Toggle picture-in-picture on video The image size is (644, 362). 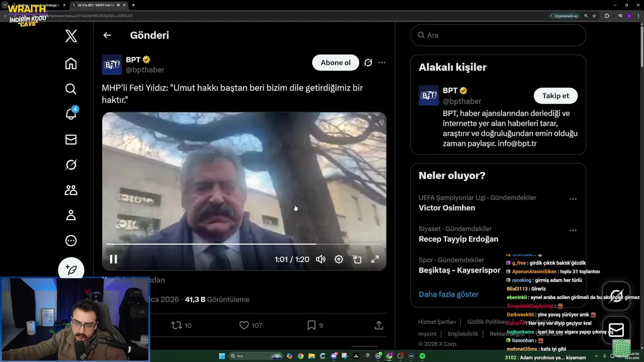pyautogui.click(x=357, y=259)
